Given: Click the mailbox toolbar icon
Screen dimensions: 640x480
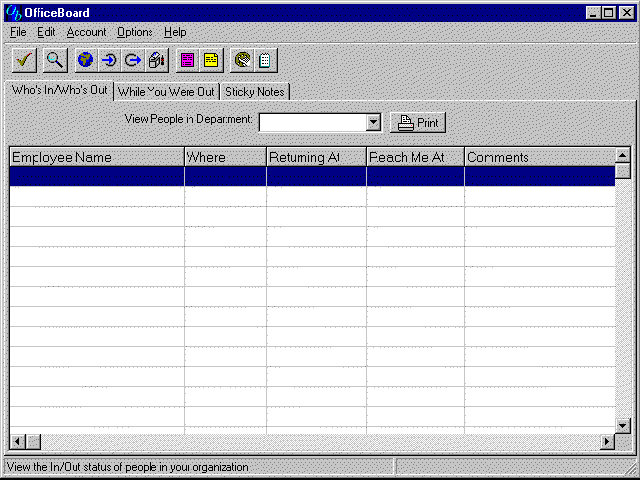Looking at the screenshot, I should [x=156, y=60].
